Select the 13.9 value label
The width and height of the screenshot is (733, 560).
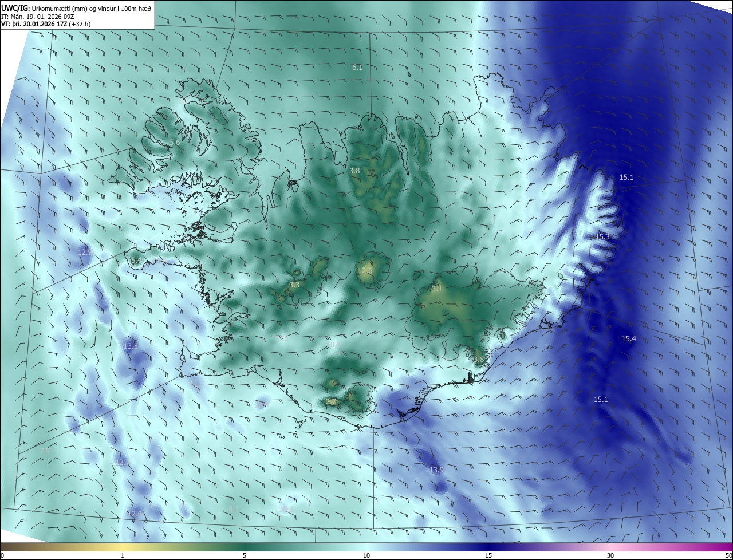(436, 470)
